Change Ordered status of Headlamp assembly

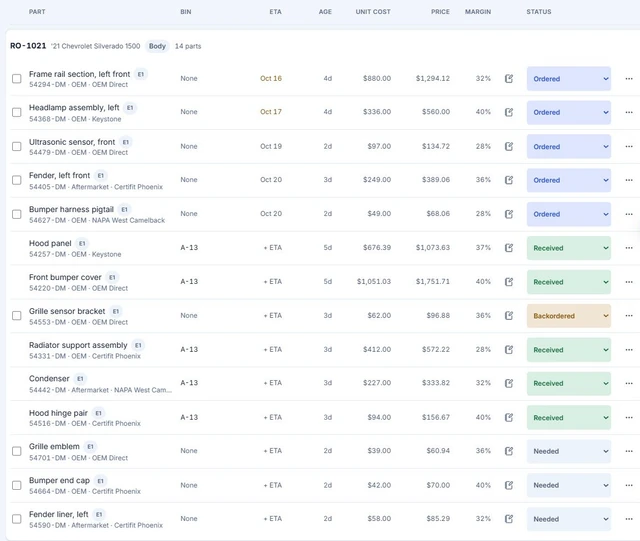(569, 112)
